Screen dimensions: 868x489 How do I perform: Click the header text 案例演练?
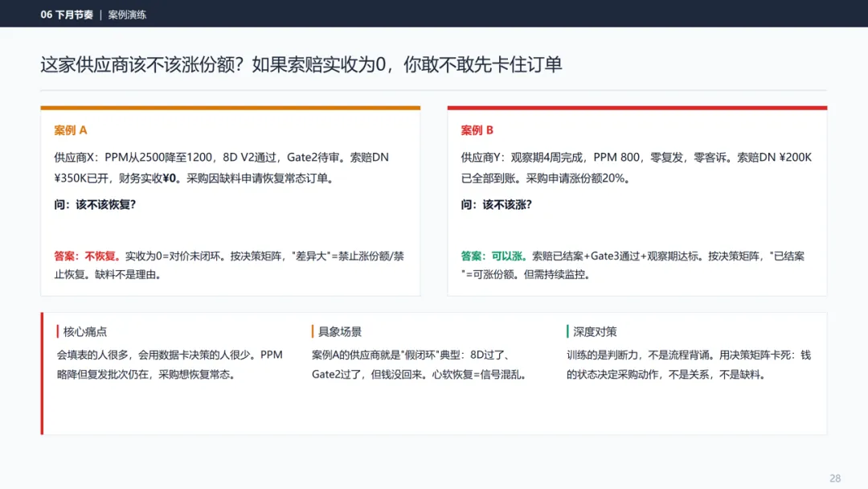pos(127,15)
